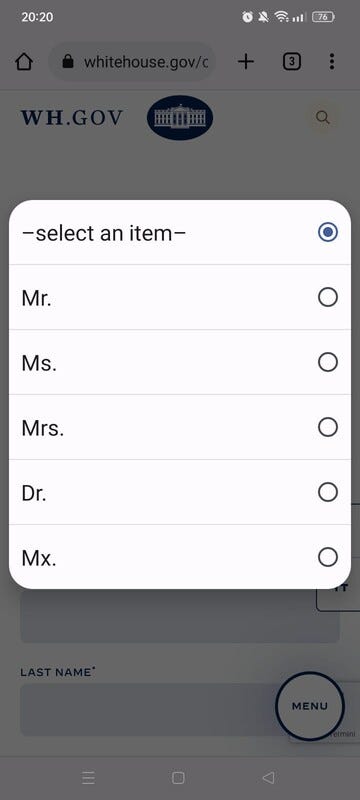Pick the -select an item- option
The width and height of the screenshot is (360, 800).
179,233
